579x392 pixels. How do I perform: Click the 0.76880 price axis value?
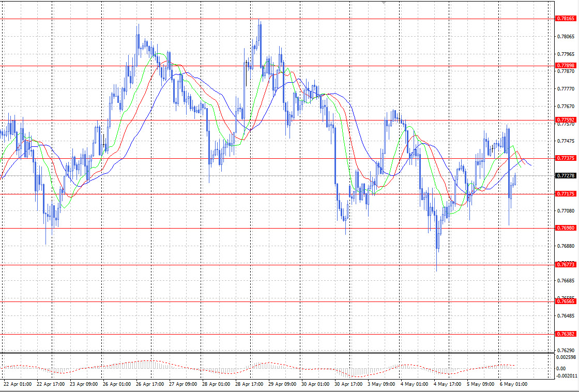[566, 246]
